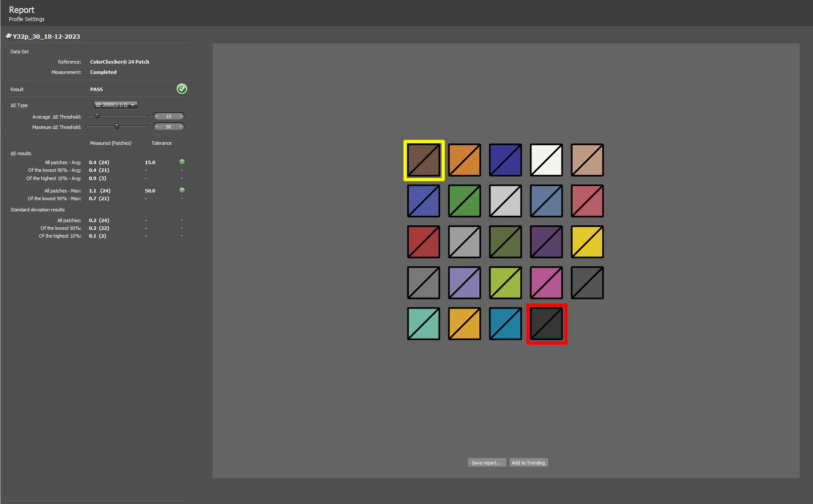The image size is (813, 504).
Task: Open the ΔE Type dropdown
Action: pyautogui.click(x=116, y=105)
